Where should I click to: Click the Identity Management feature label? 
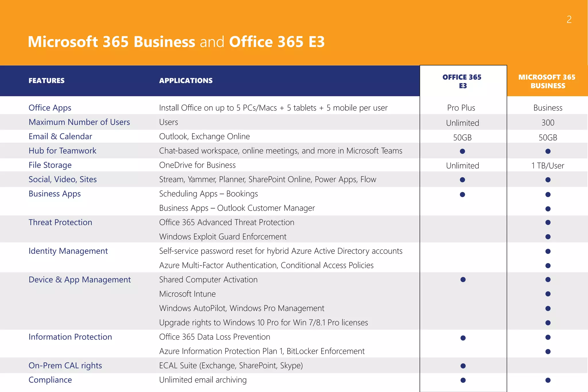[x=68, y=251]
